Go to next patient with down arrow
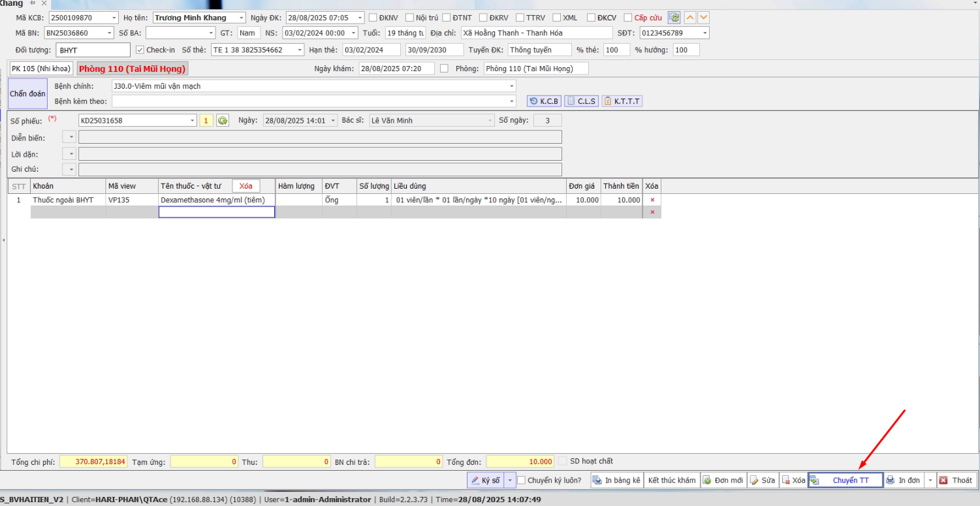 tap(703, 18)
